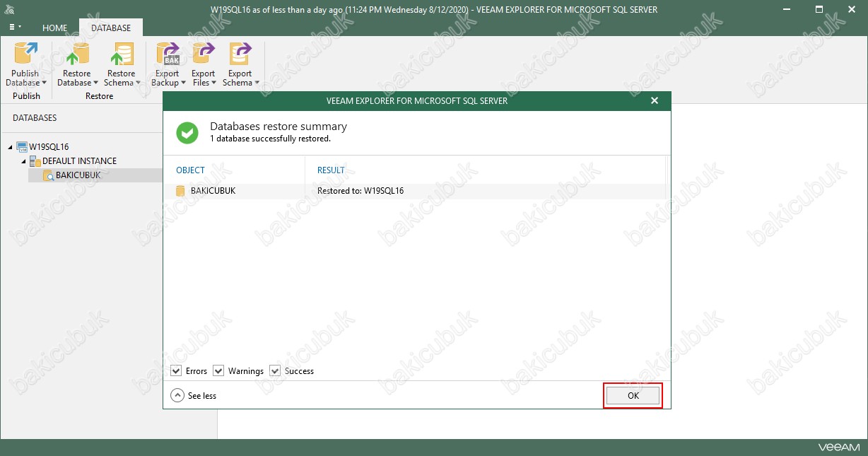Click the app icon in title bar
868x456 pixels.
click(10, 10)
